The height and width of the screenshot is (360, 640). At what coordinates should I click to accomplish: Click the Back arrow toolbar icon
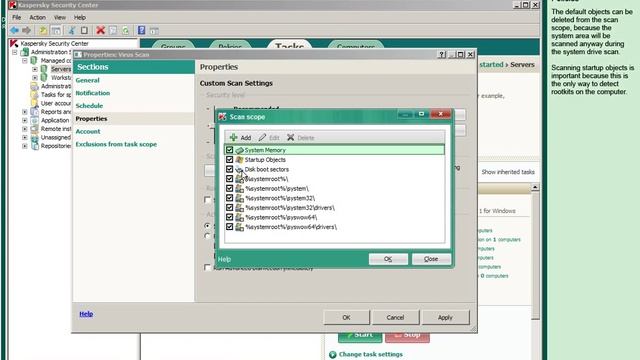[15, 31]
